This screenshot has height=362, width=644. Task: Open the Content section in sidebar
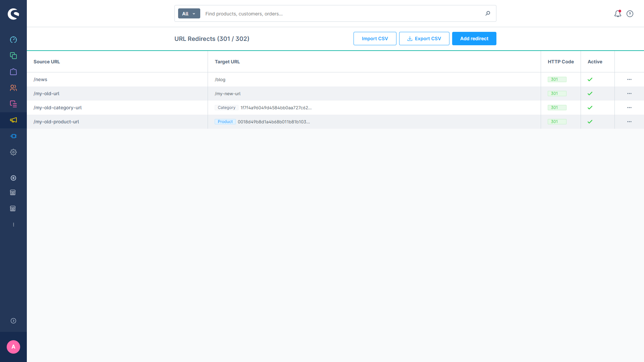13,104
